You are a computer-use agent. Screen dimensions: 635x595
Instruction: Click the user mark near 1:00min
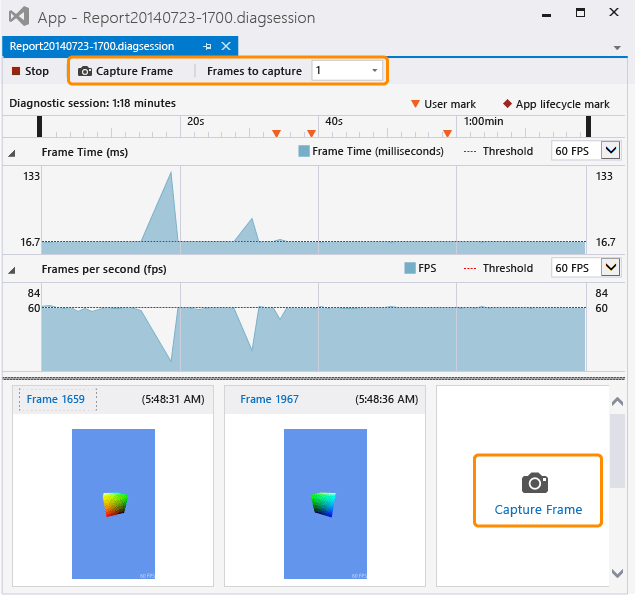tap(448, 133)
